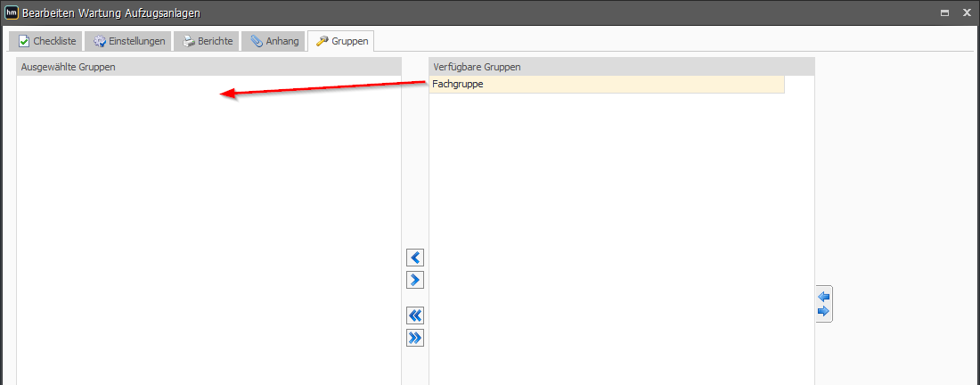The image size is (980, 385).
Task: Move all groups right with double arrow
Action: tap(415, 338)
